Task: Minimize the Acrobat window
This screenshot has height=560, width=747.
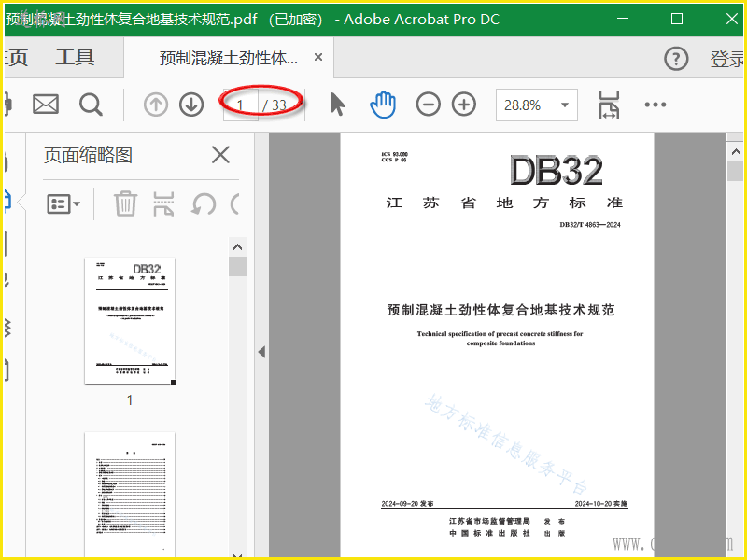Action: (622, 19)
